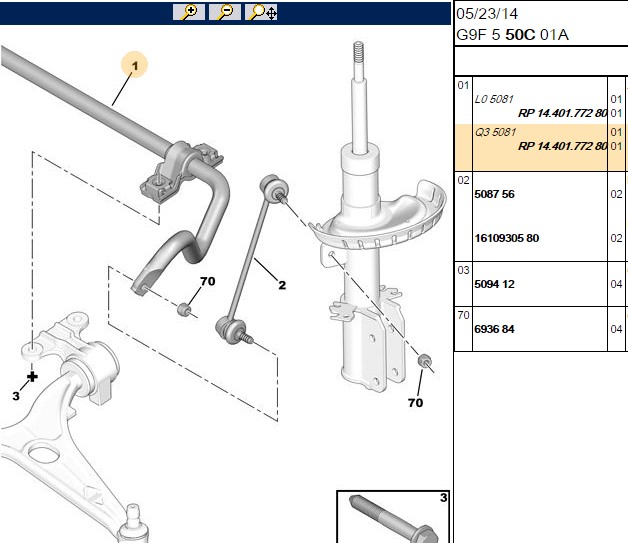Click callout number 2 for drop link
This screenshot has height=543, width=628.
(x=282, y=285)
